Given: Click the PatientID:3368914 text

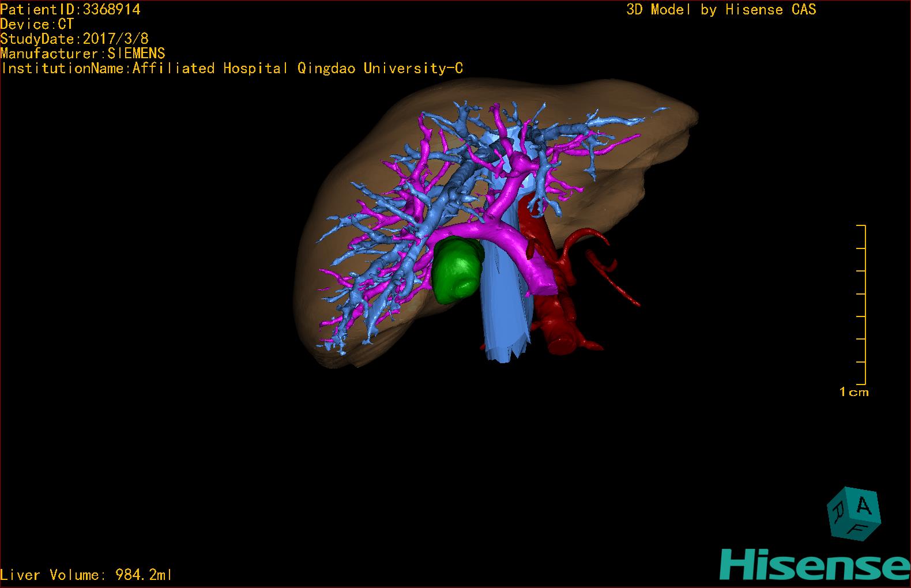Looking at the screenshot, I should [70, 9].
